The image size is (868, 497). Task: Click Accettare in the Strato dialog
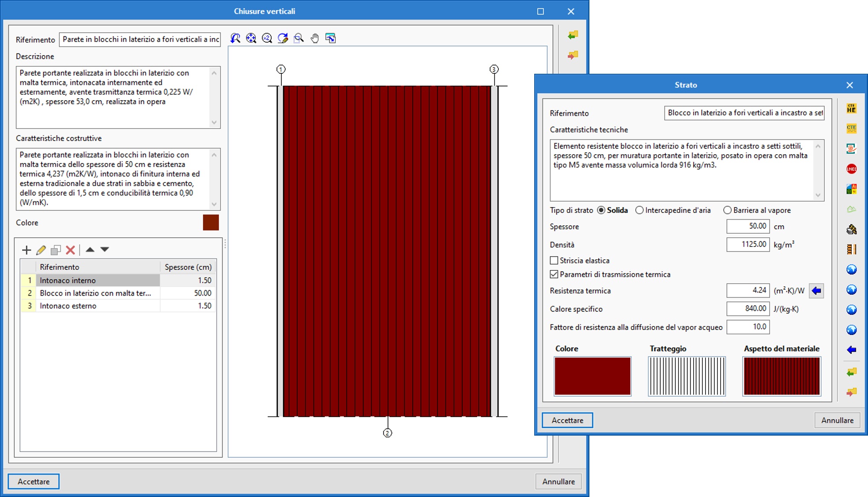(567, 420)
